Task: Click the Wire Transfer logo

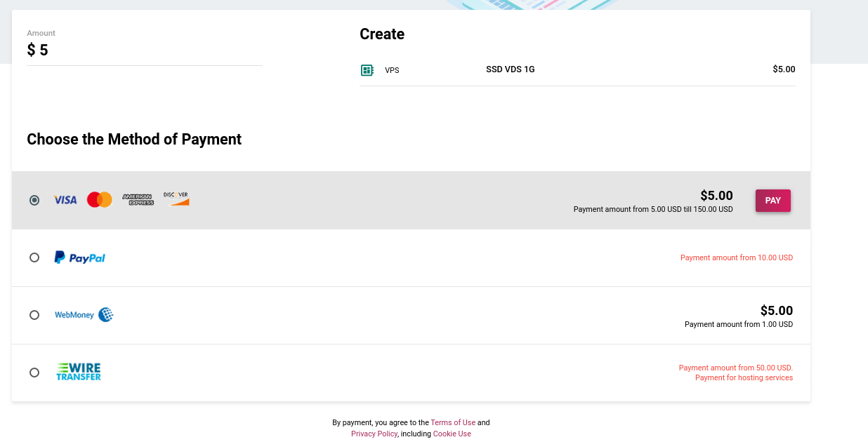Action: 79,372
